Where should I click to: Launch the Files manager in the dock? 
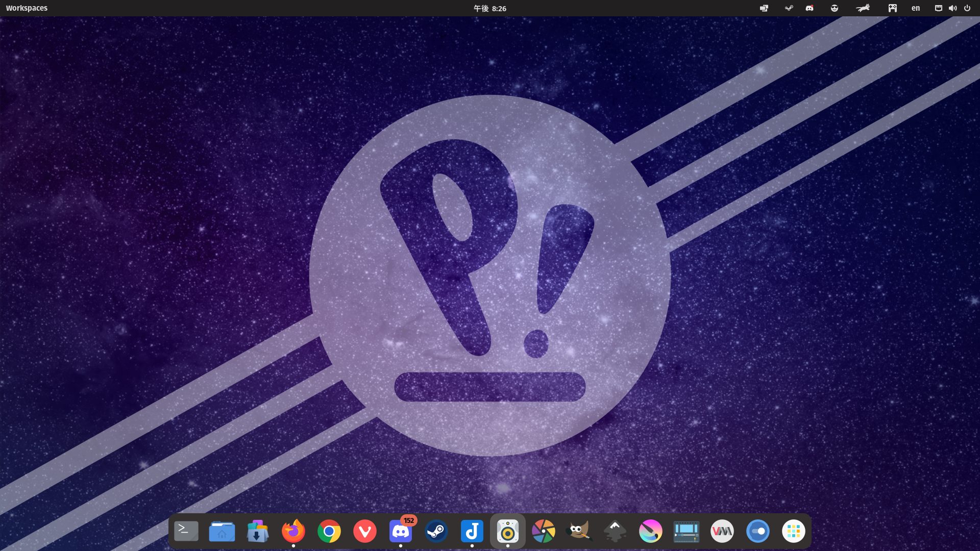222,531
